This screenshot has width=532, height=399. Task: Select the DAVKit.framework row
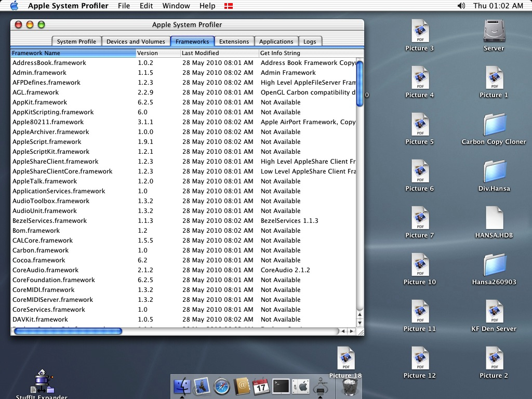point(183,320)
